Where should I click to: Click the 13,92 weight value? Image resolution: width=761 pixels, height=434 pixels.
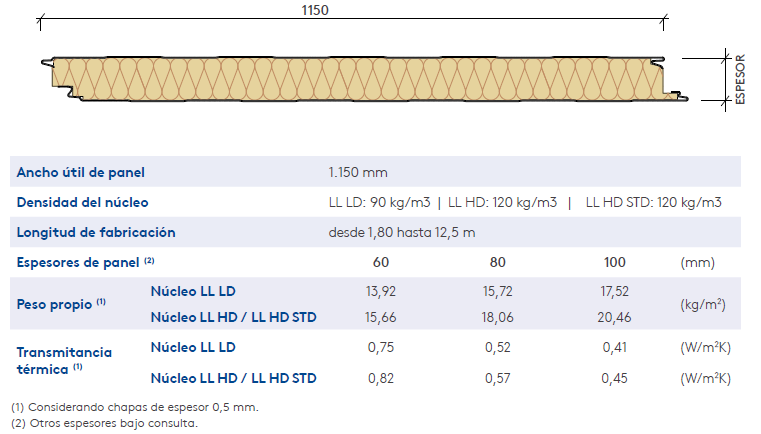point(381,291)
